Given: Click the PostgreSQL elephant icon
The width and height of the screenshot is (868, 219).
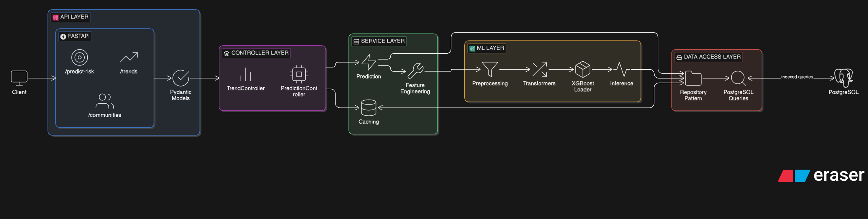Looking at the screenshot, I should pyautogui.click(x=843, y=78).
